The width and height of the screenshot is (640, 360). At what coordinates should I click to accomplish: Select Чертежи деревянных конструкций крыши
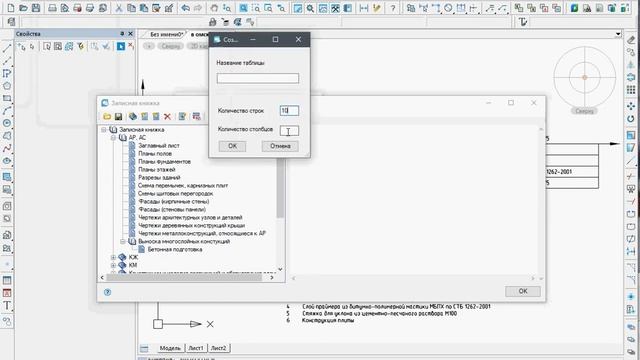pos(191,225)
